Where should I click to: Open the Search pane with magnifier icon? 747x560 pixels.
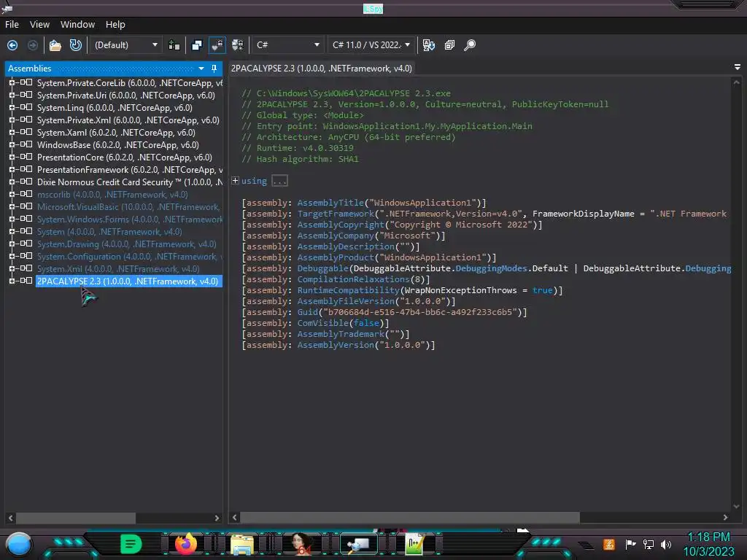[470, 45]
